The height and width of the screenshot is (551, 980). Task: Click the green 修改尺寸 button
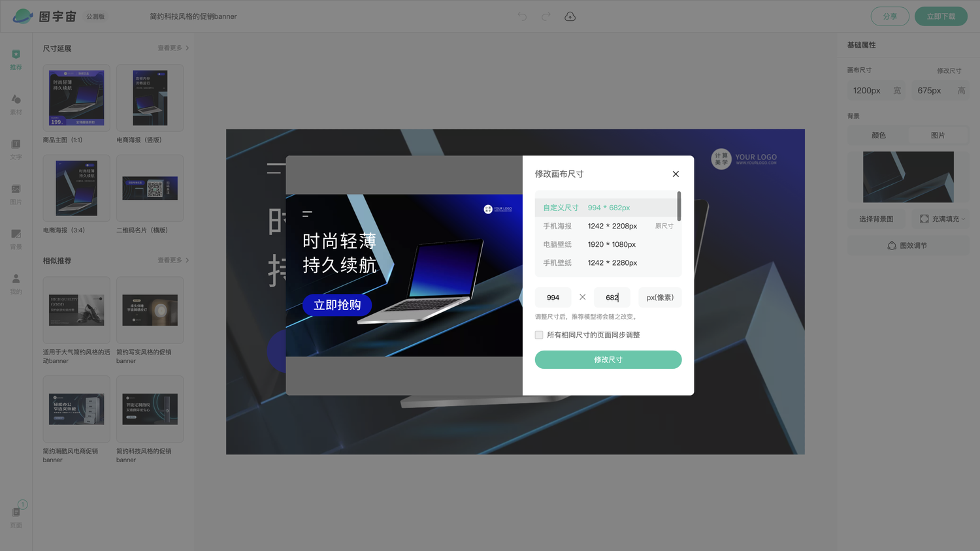pyautogui.click(x=608, y=360)
